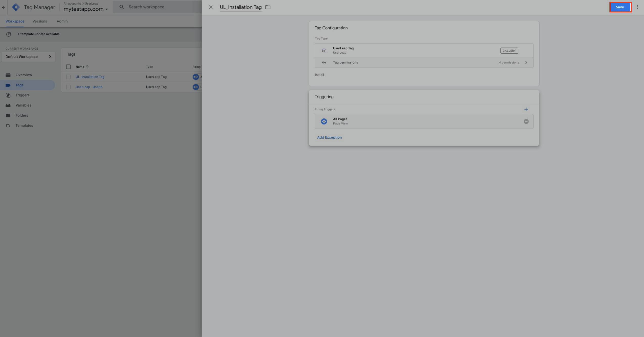This screenshot has height=337, width=644.
Task: Click the Folders icon in sidebar
Action: pos(8,116)
